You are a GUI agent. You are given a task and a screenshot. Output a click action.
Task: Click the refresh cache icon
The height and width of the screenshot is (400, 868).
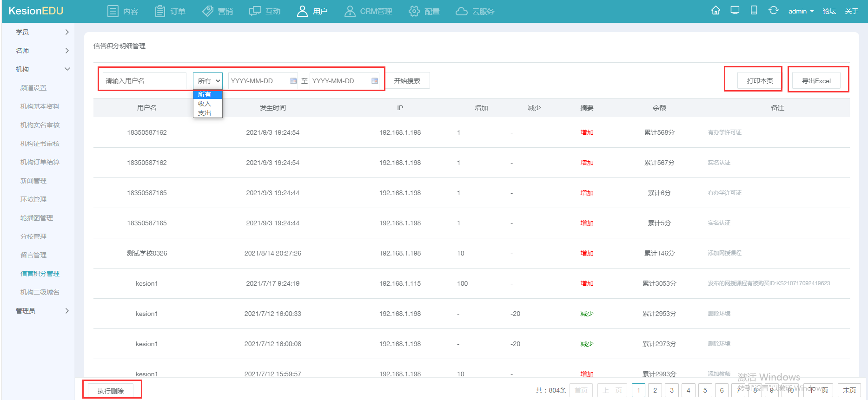pos(773,11)
